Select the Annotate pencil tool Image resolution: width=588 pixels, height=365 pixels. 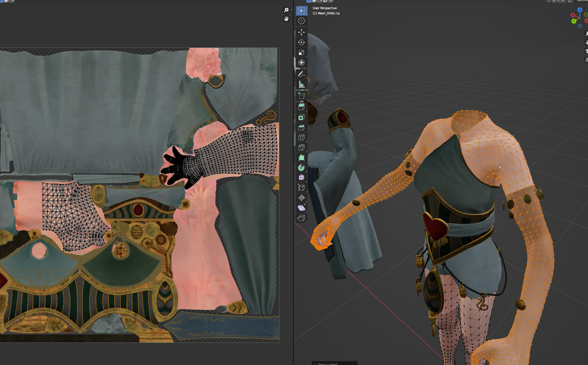pyautogui.click(x=301, y=74)
